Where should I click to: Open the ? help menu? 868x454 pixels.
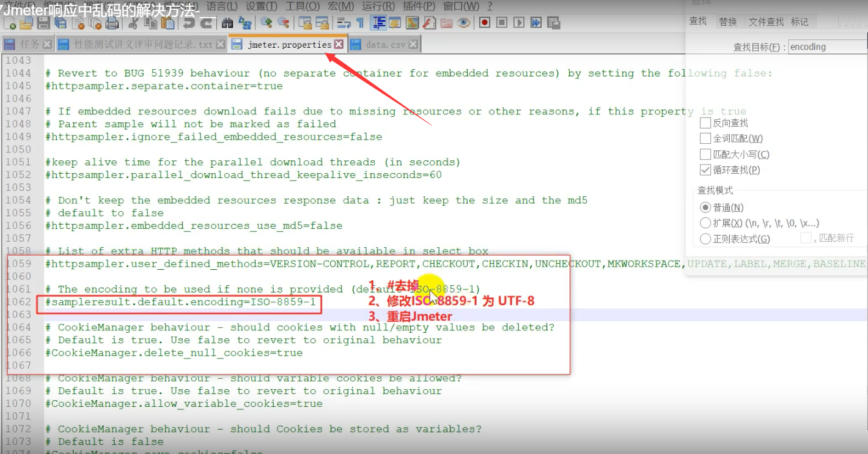[490, 6]
